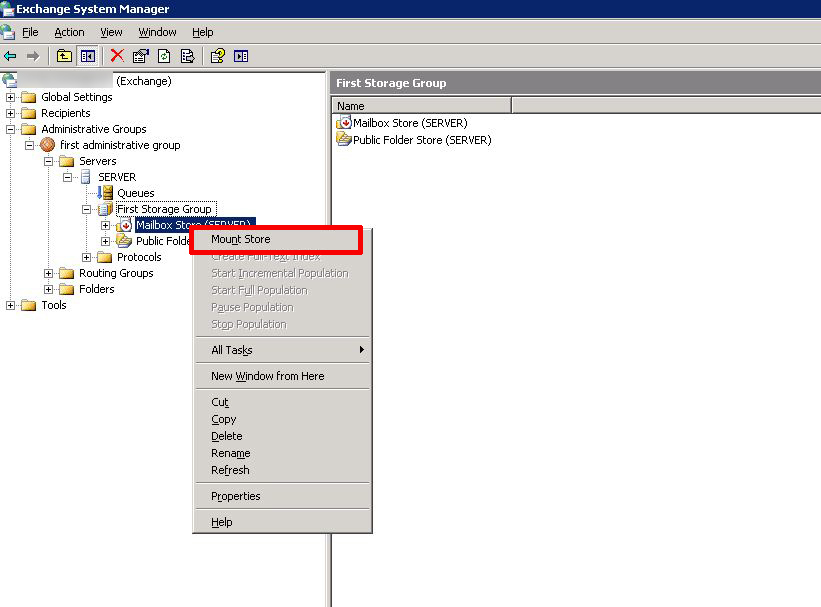Open the Window menu

(x=157, y=32)
